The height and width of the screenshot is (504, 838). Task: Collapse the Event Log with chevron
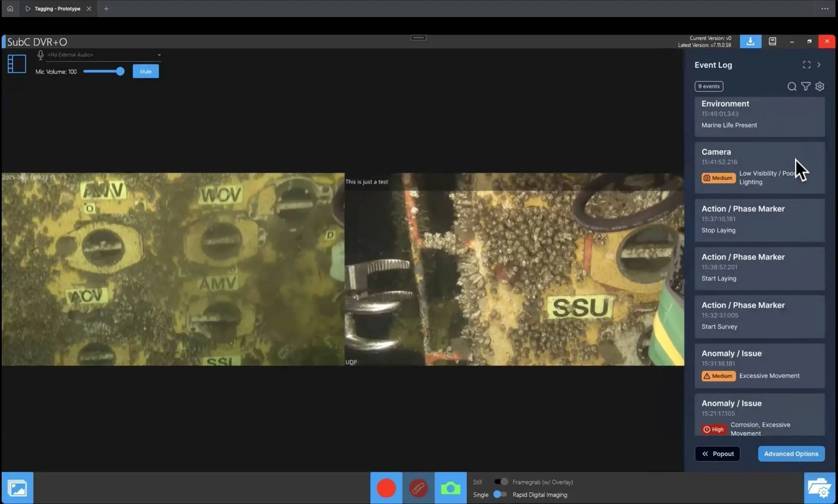819,65
